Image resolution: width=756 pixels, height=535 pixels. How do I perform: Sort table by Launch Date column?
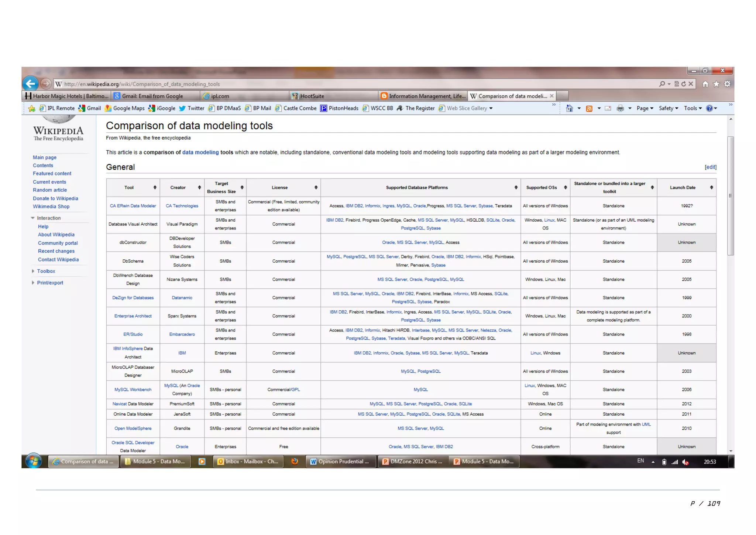pos(711,187)
